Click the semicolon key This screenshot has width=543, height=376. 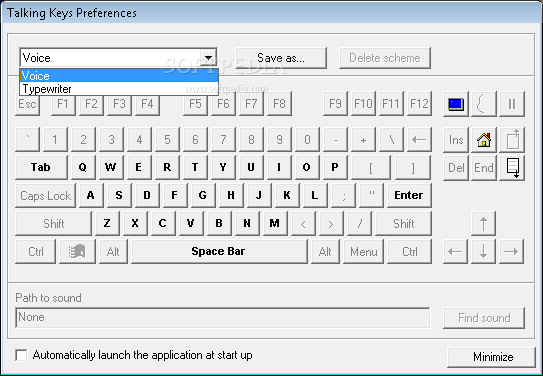coord(343,196)
